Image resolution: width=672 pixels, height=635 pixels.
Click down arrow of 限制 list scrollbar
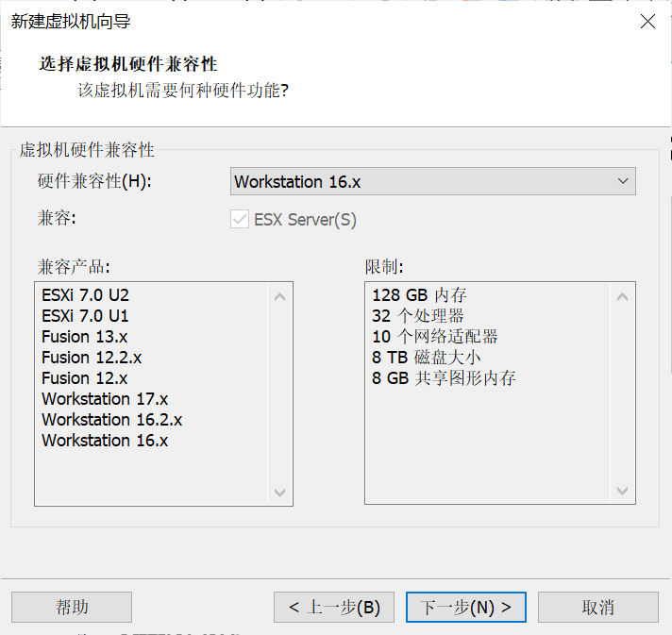[622, 491]
